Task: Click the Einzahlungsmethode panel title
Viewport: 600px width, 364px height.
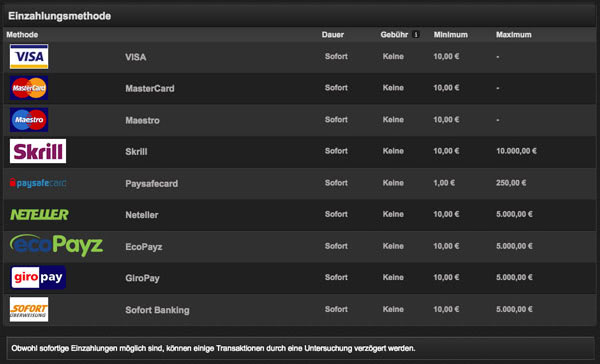Action: (60, 16)
